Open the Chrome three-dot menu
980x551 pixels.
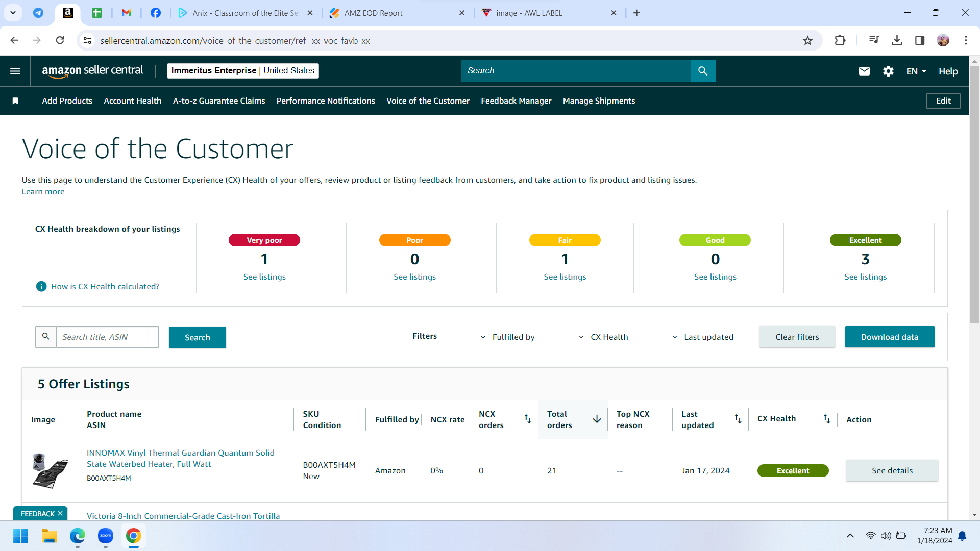coord(966,40)
